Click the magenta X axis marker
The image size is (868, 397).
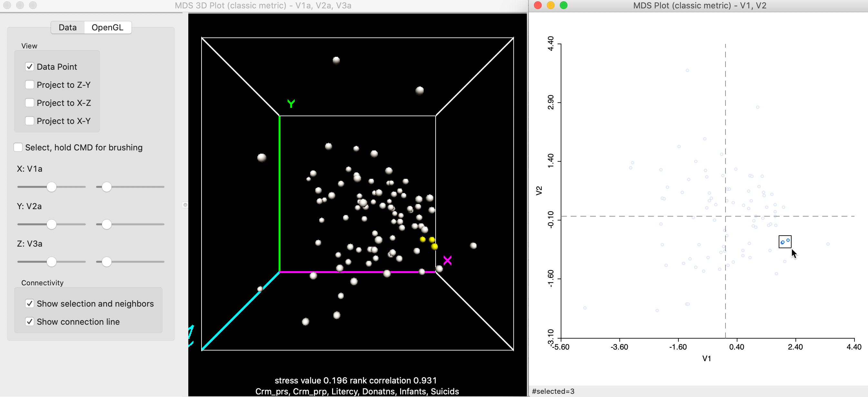pos(448,260)
